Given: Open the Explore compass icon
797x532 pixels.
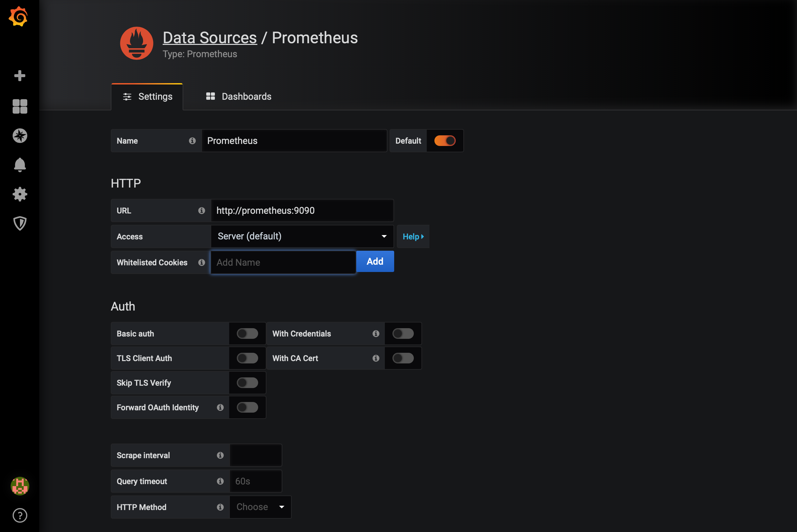Looking at the screenshot, I should (x=20, y=136).
